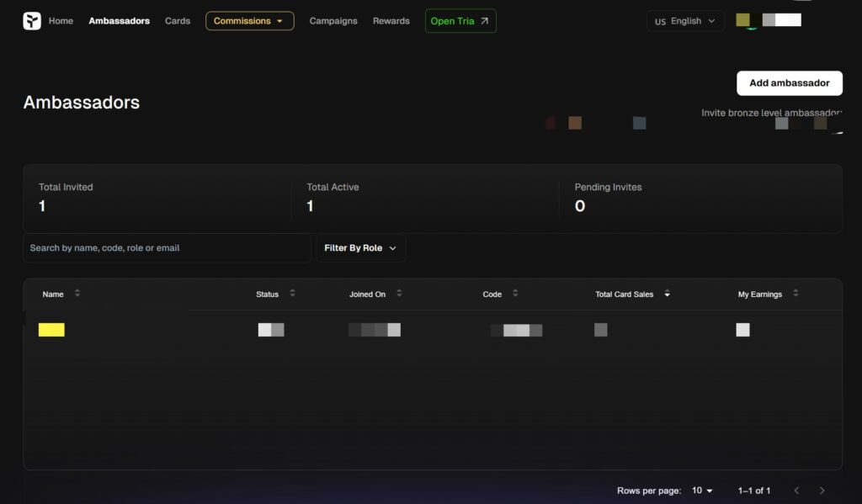Open the Home tab
The height and width of the screenshot is (504, 862).
(61, 21)
